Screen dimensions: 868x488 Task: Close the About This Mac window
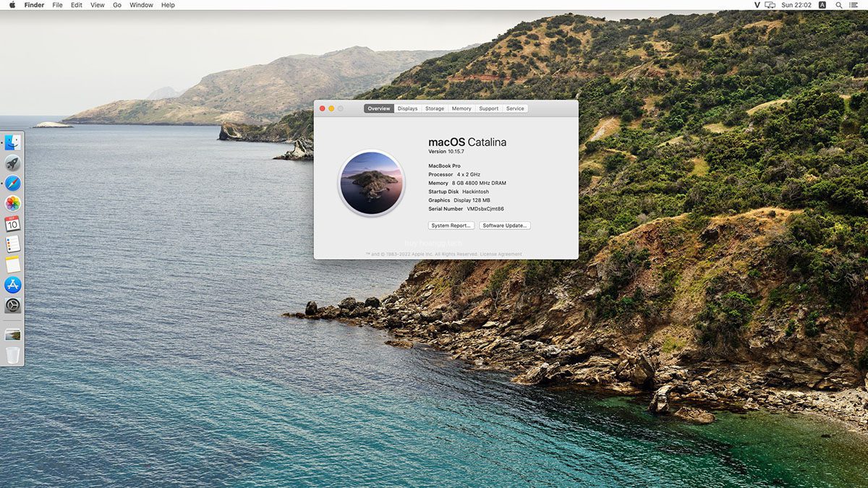coord(323,108)
